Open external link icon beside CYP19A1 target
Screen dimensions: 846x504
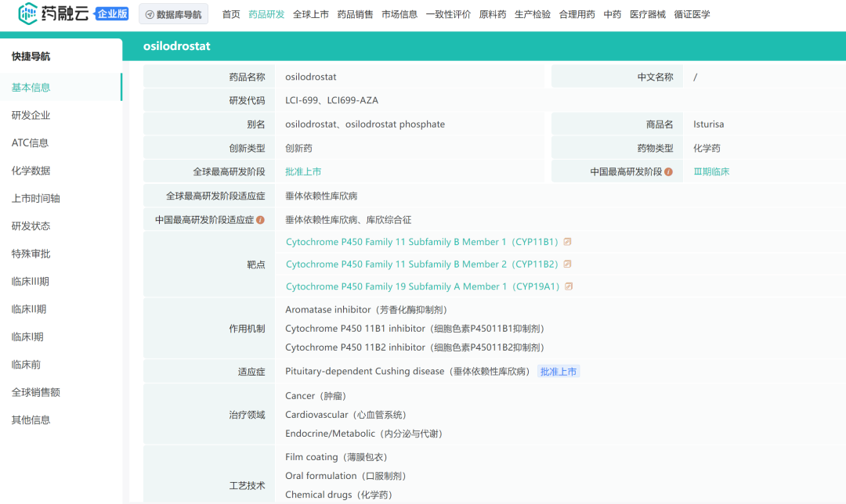[569, 286]
